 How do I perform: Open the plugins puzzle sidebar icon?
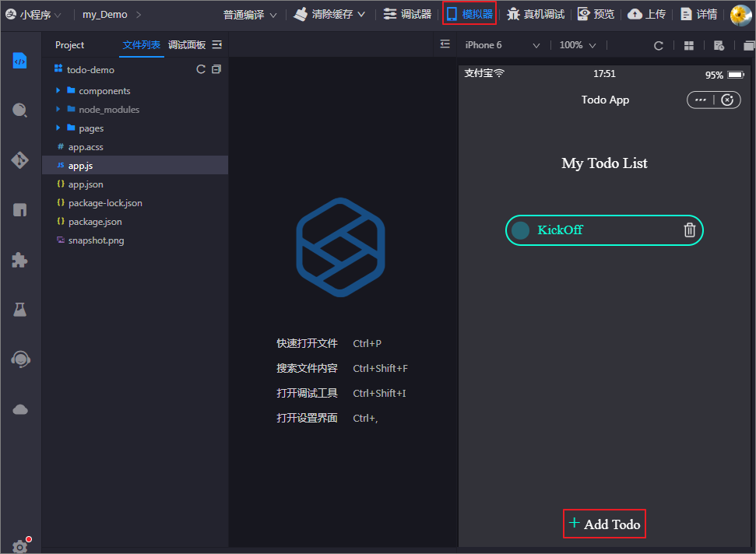(x=19, y=260)
